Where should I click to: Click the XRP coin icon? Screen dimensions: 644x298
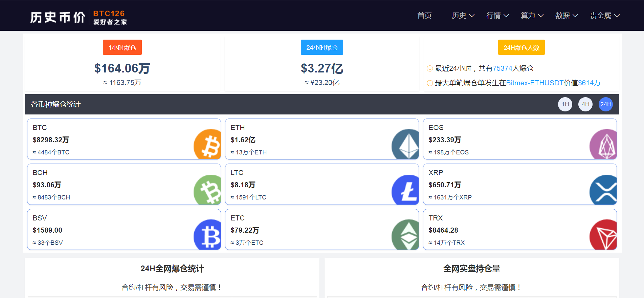603,189
